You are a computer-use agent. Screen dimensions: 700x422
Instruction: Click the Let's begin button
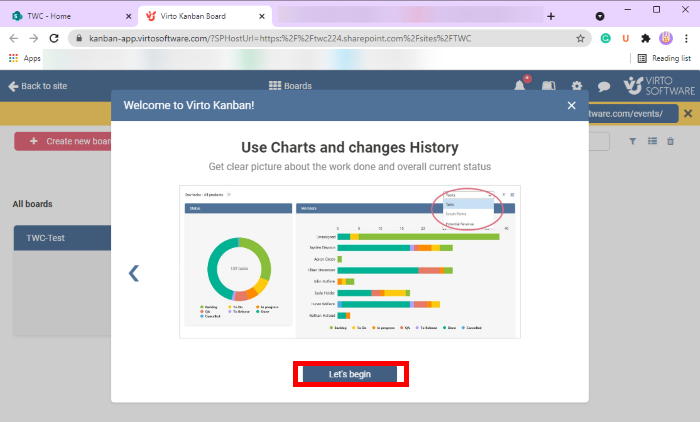click(x=350, y=374)
